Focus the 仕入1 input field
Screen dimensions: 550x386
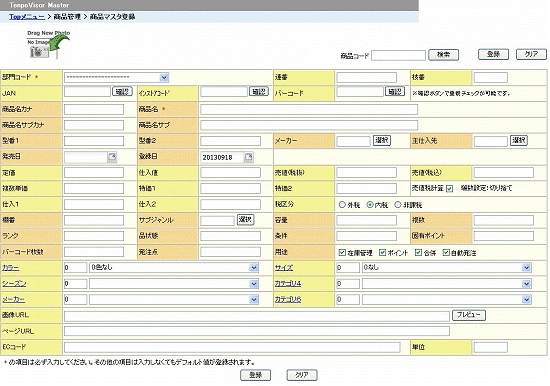click(x=94, y=205)
